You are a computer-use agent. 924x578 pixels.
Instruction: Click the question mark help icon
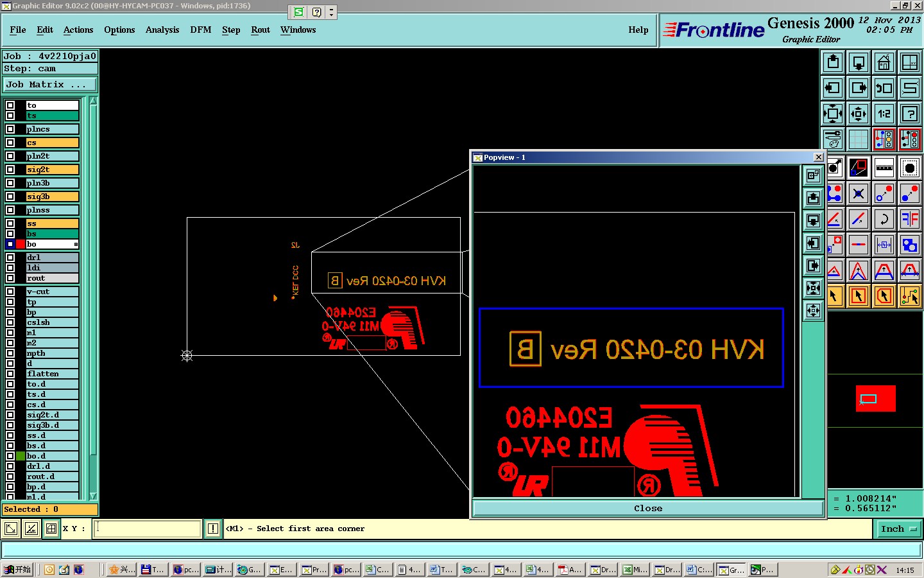pos(910,114)
